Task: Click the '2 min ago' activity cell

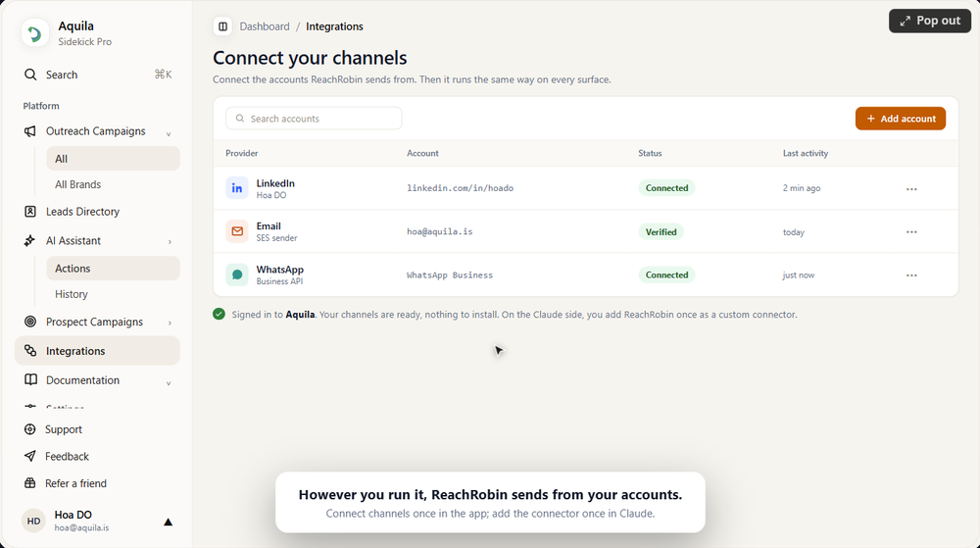Action: (x=802, y=188)
